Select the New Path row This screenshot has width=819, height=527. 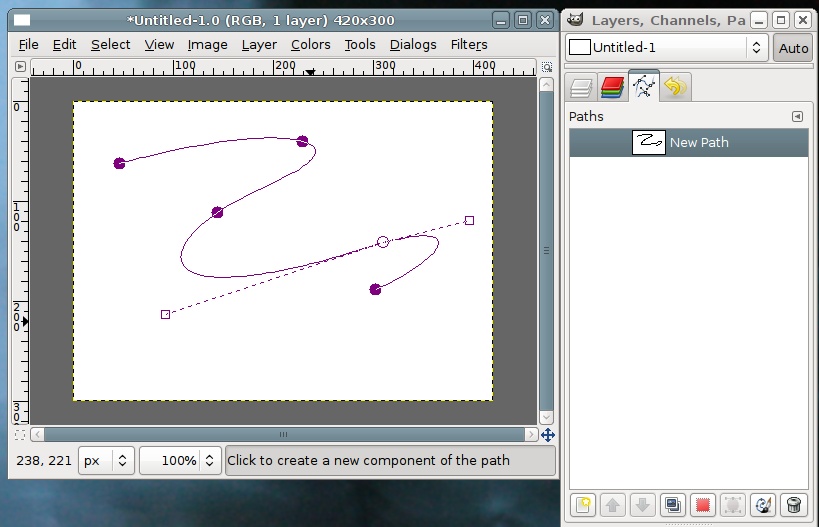(688, 143)
